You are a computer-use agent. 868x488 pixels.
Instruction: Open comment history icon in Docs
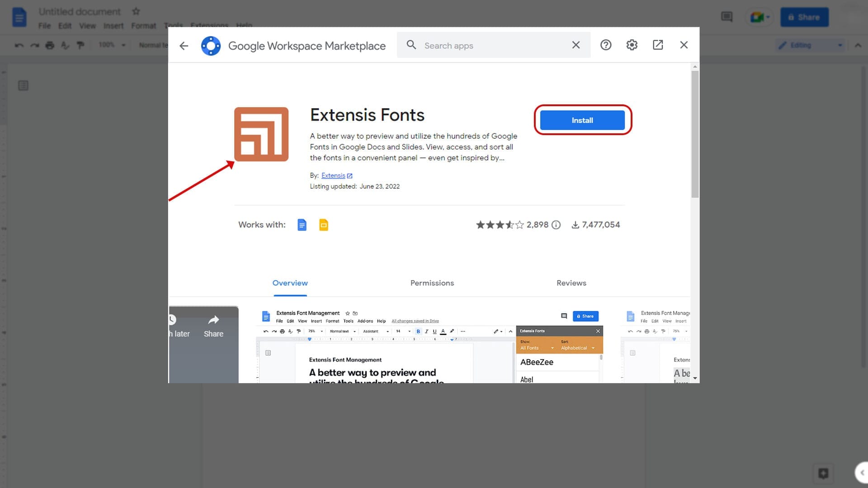(726, 17)
